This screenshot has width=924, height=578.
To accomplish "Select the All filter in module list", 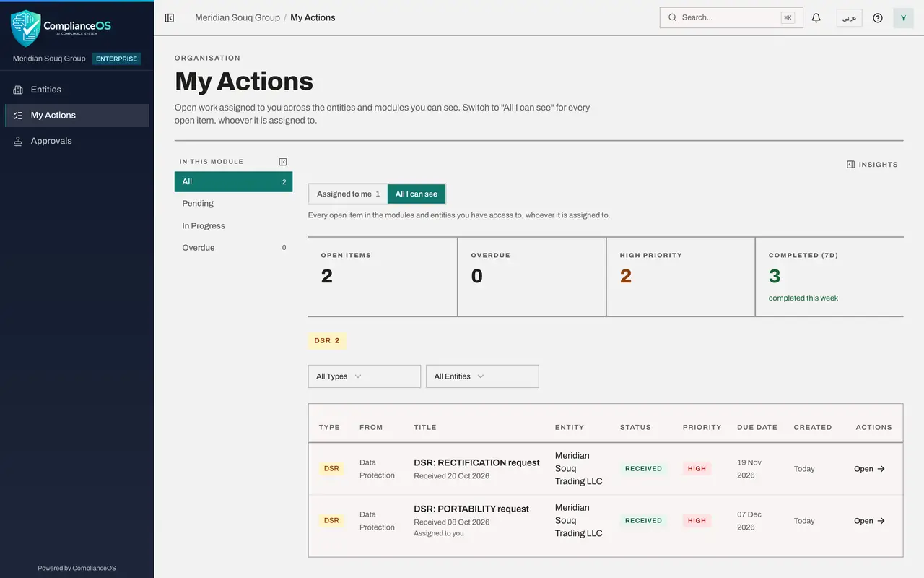I will (x=233, y=182).
